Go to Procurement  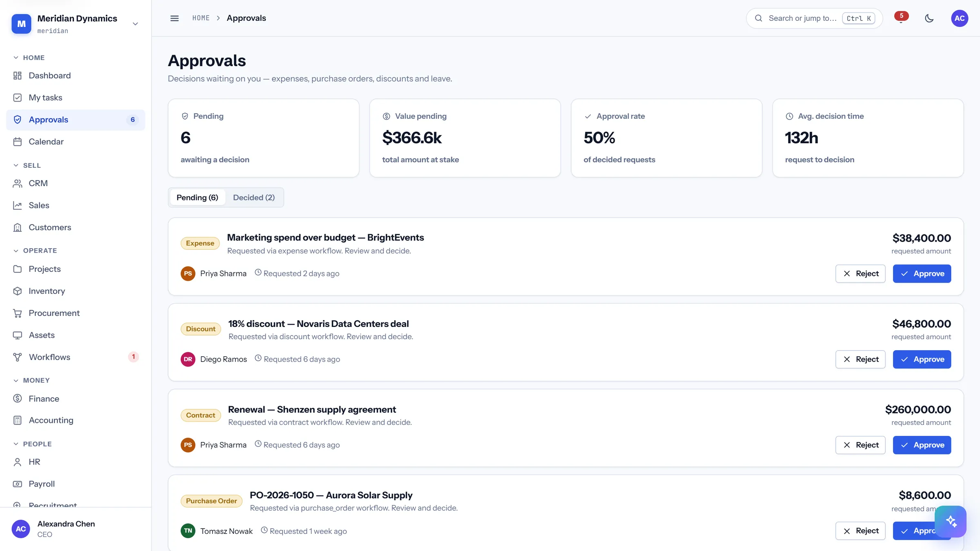coord(76,313)
